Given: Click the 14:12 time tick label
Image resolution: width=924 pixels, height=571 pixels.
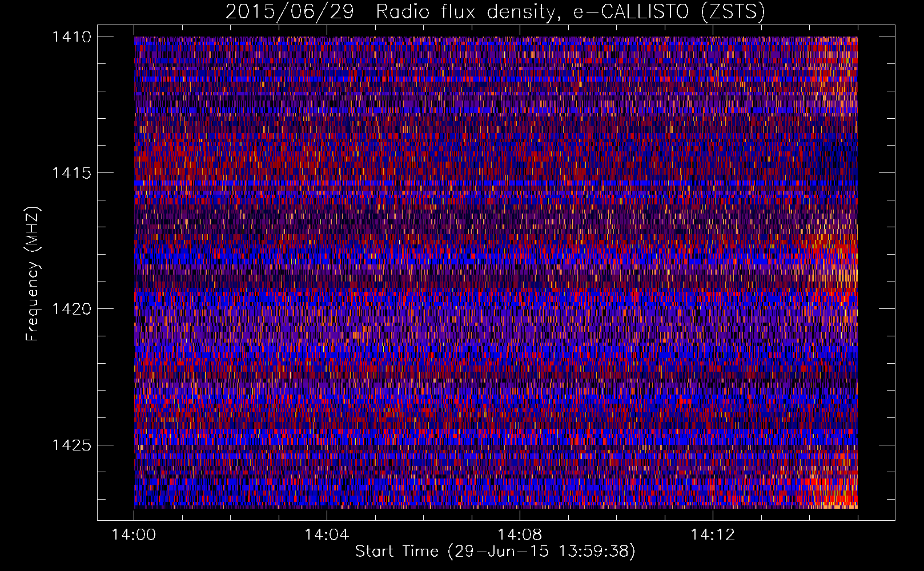Looking at the screenshot, I should [x=713, y=535].
